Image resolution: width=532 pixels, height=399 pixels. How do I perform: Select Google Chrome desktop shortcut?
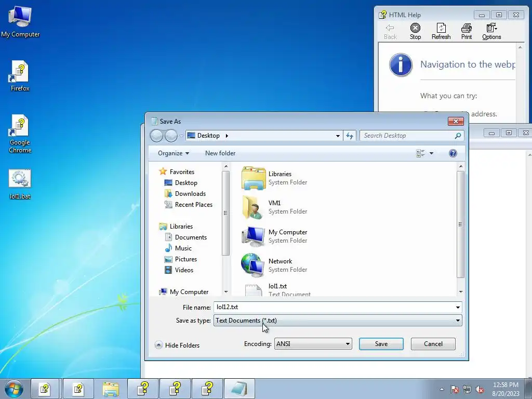(20, 134)
